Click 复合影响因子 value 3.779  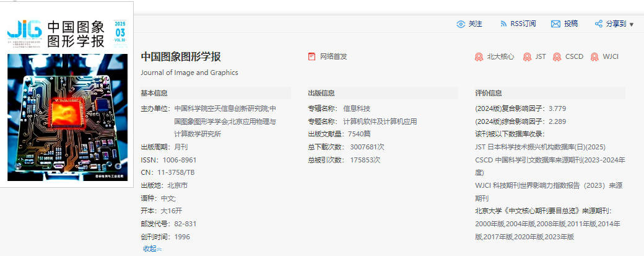(x=557, y=109)
